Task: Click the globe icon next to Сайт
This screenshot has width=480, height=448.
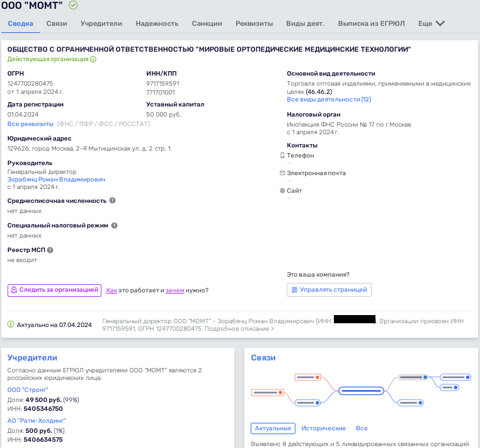Action: [x=282, y=190]
